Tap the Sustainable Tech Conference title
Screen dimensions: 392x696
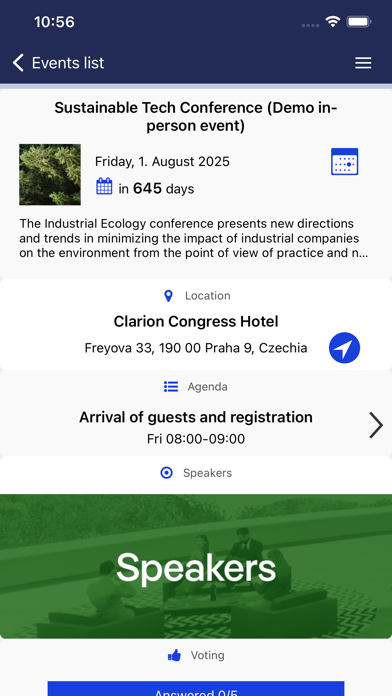coord(196,117)
